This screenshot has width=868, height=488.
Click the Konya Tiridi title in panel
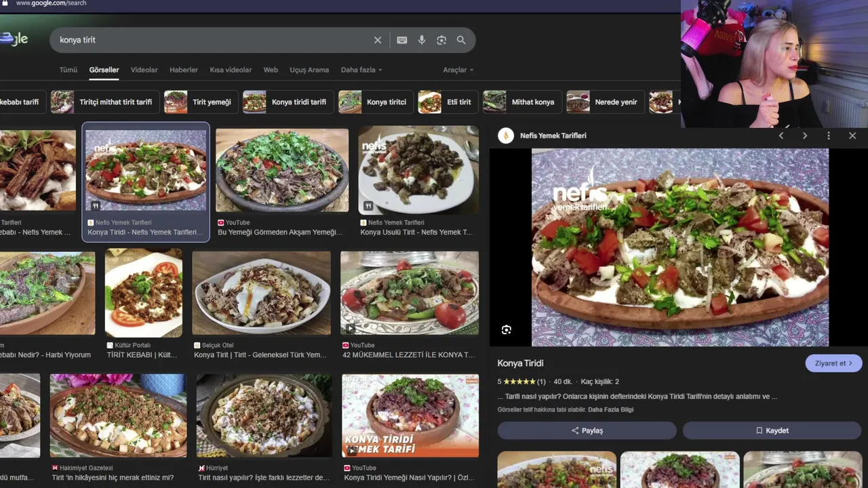point(520,363)
